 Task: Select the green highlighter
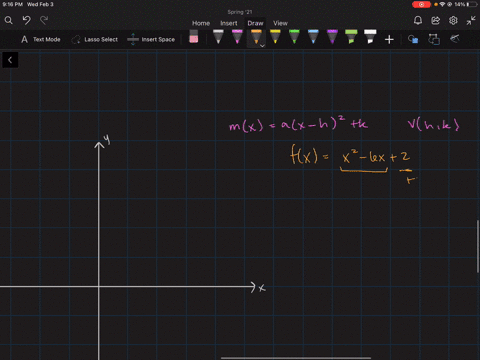click(351, 37)
